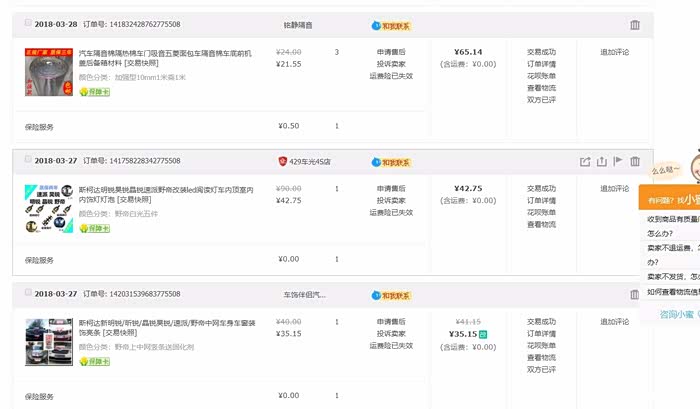
Task: Open the 429车光4S店 shop link
Action: click(309, 161)
